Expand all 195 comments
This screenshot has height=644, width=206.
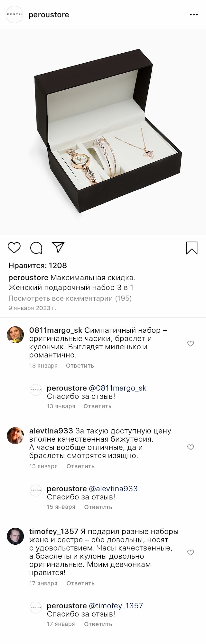pyautogui.click(x=70, y=298)
